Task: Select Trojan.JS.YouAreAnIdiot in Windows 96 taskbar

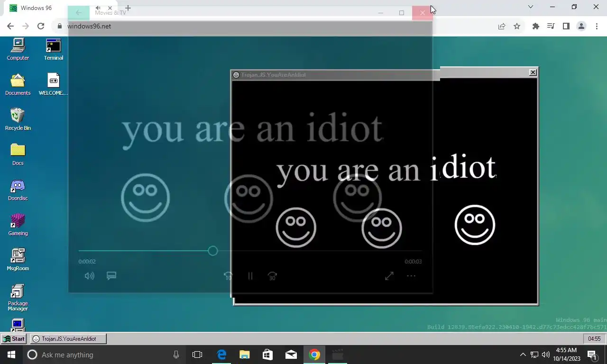Action: (68, 338)
